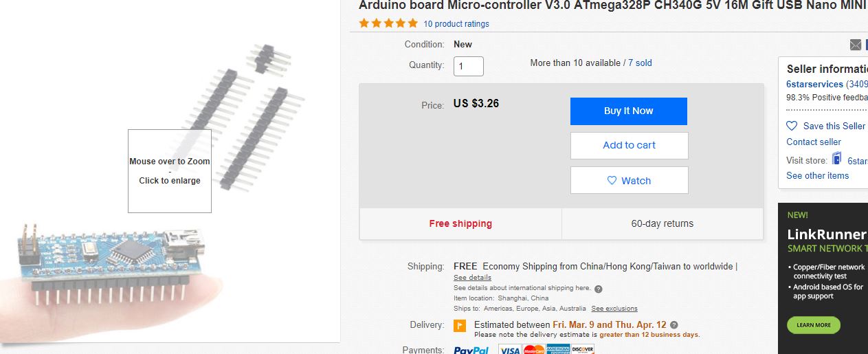Click the five-star rating icons

(x=388, y=23)
